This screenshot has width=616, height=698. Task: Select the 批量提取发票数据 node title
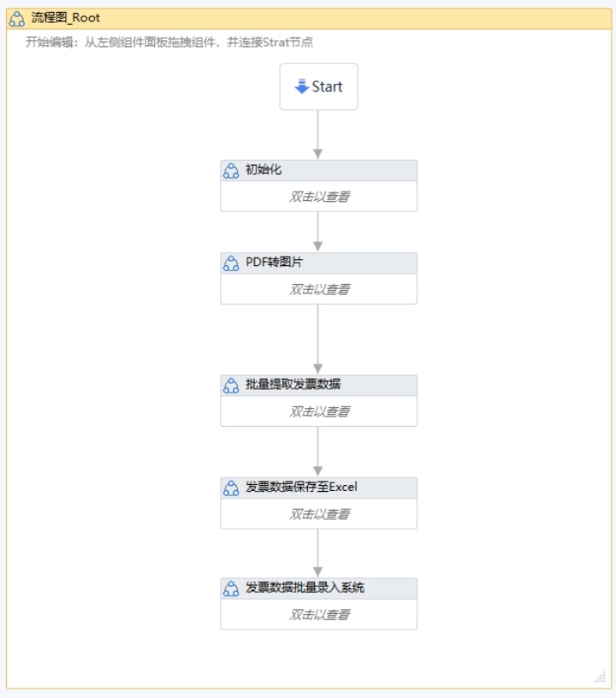tap(293, 385)
